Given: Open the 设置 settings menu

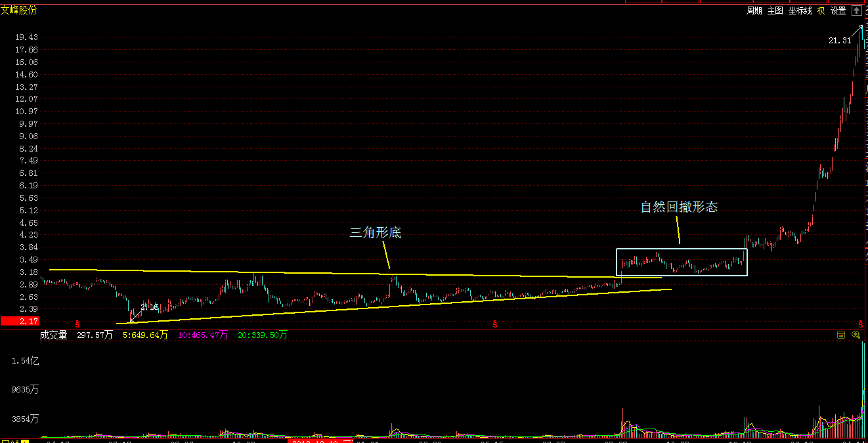Looking at the screenshot, I should click(x=838, y=11).
